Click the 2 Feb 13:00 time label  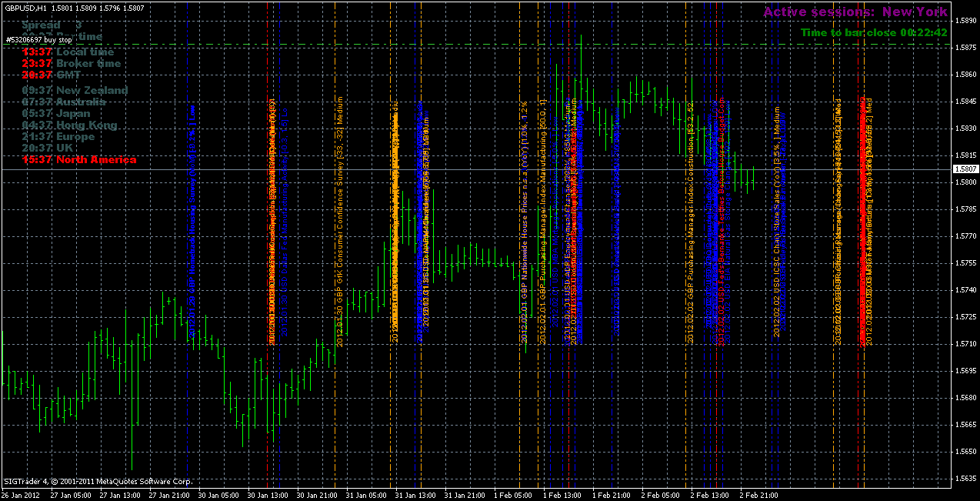[710, 495]
